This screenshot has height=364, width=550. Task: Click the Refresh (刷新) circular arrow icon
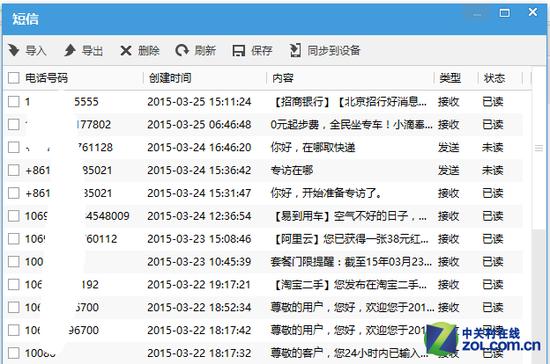(182, 51)
